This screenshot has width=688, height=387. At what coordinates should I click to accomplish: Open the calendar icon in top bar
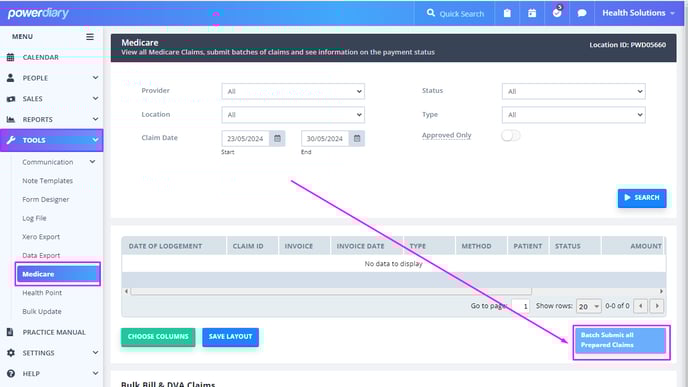(x=532, y=13)
